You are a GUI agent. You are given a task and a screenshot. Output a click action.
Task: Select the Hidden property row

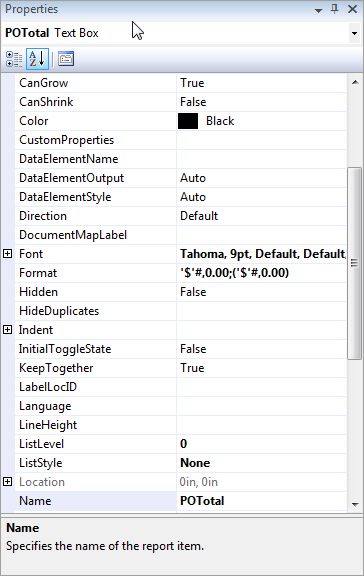[x=180, y=292]
